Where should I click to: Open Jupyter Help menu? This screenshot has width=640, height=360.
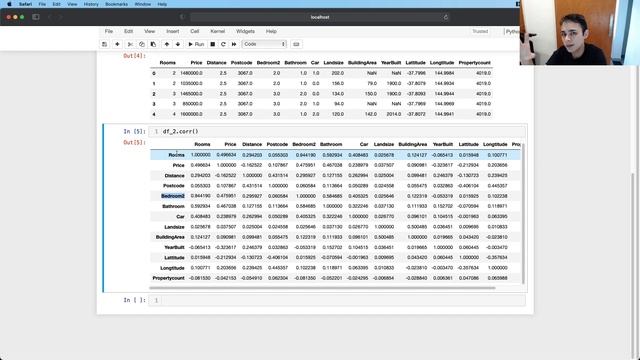271,31
